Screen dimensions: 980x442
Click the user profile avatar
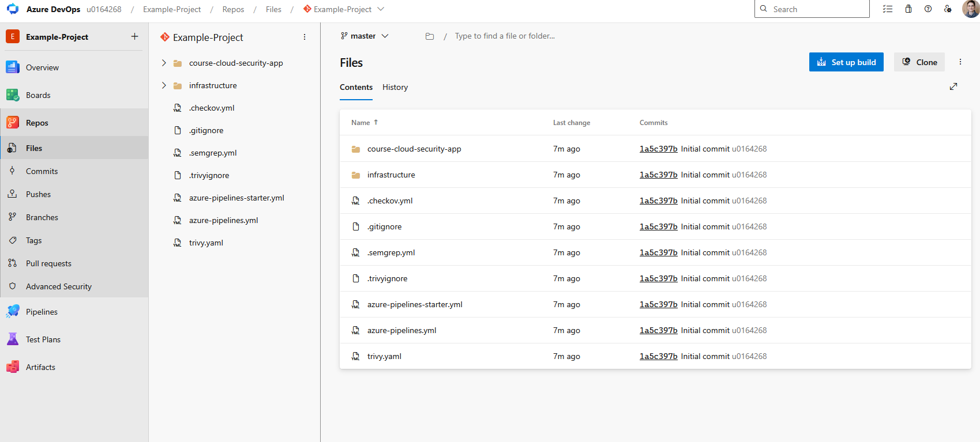pos(970,9)
